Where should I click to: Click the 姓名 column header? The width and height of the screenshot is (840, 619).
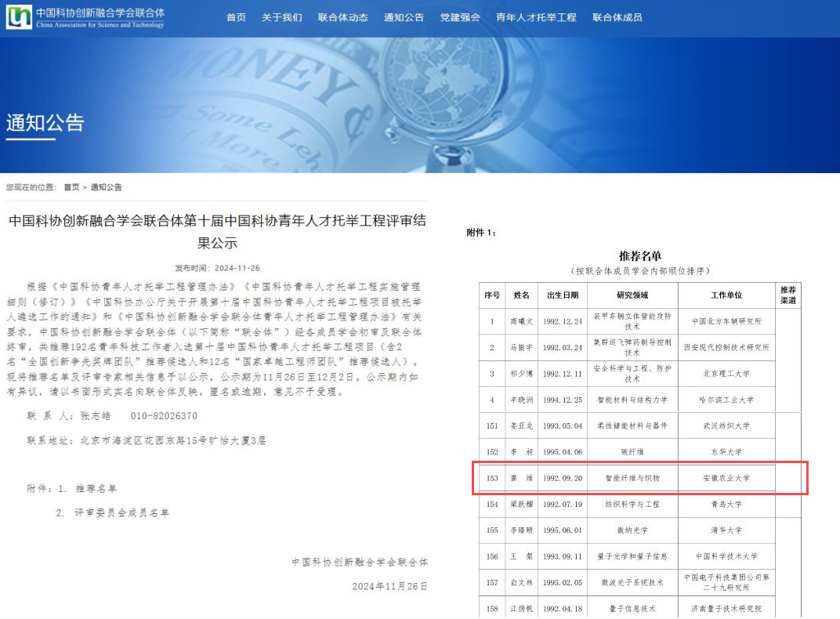521,295
